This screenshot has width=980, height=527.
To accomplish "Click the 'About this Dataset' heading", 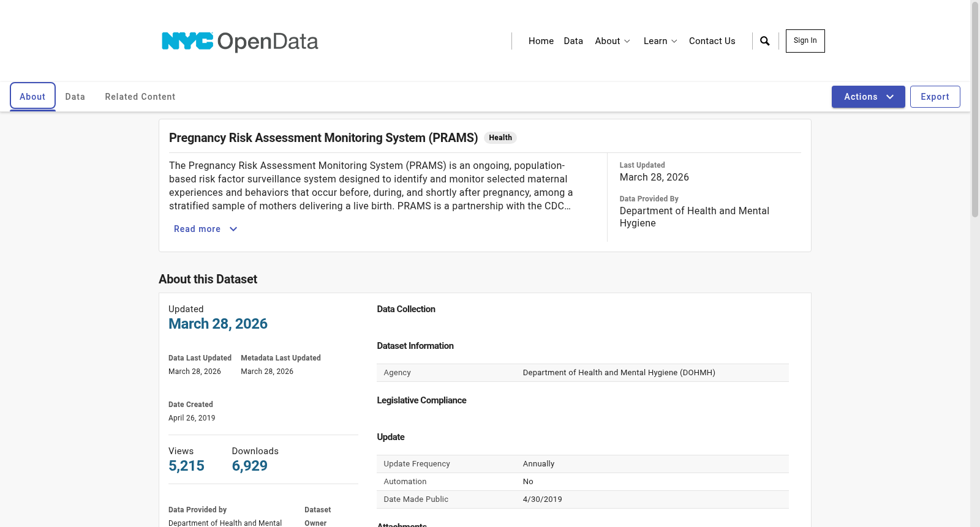I will [x=208, y=279].
